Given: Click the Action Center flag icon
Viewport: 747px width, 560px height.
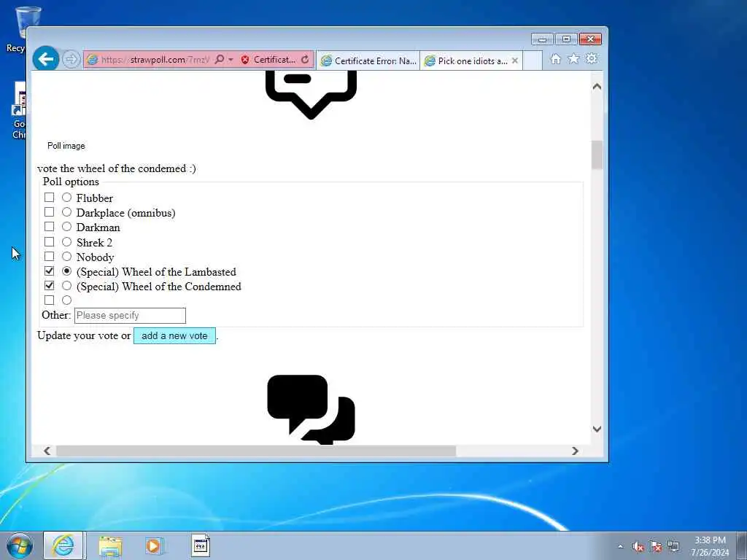Looking at the screenshot, I should pyautogui.click(x=656, y=547).
